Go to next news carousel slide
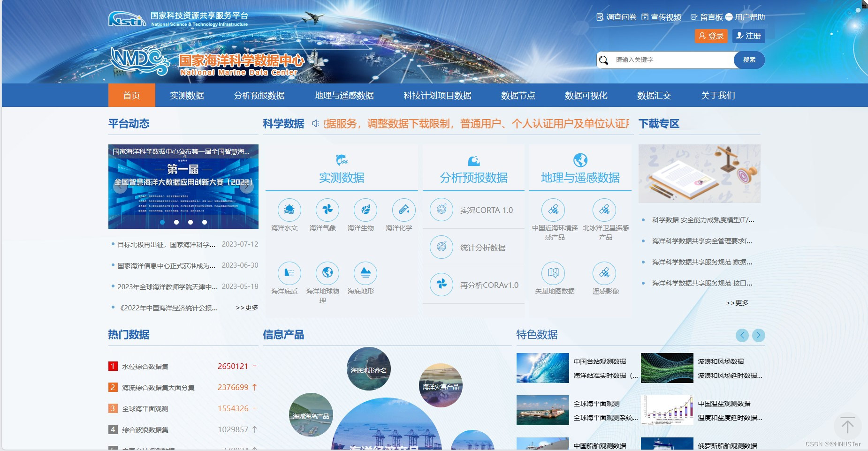Viewport: 868px width, 451px height. pos(246,187)
